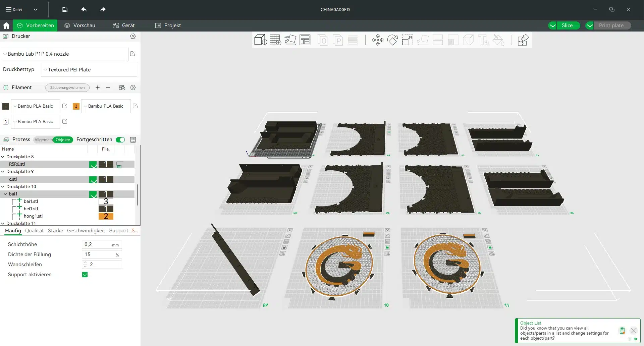Select the Move tool

(378, 40)
